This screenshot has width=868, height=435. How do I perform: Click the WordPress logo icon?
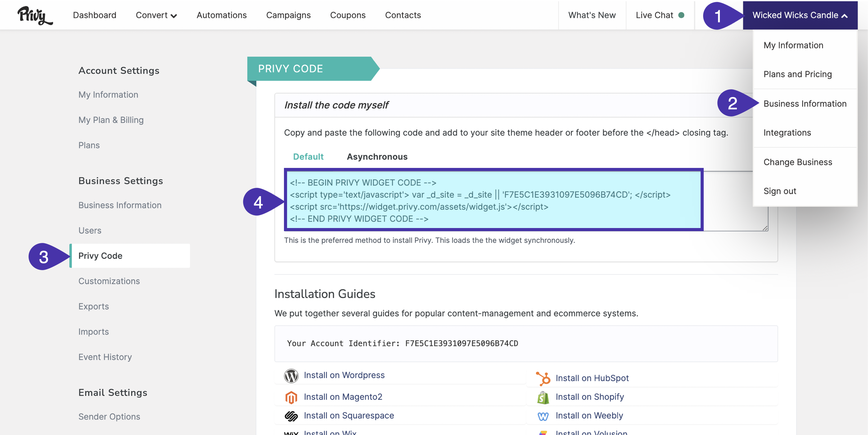click(291, 376)
